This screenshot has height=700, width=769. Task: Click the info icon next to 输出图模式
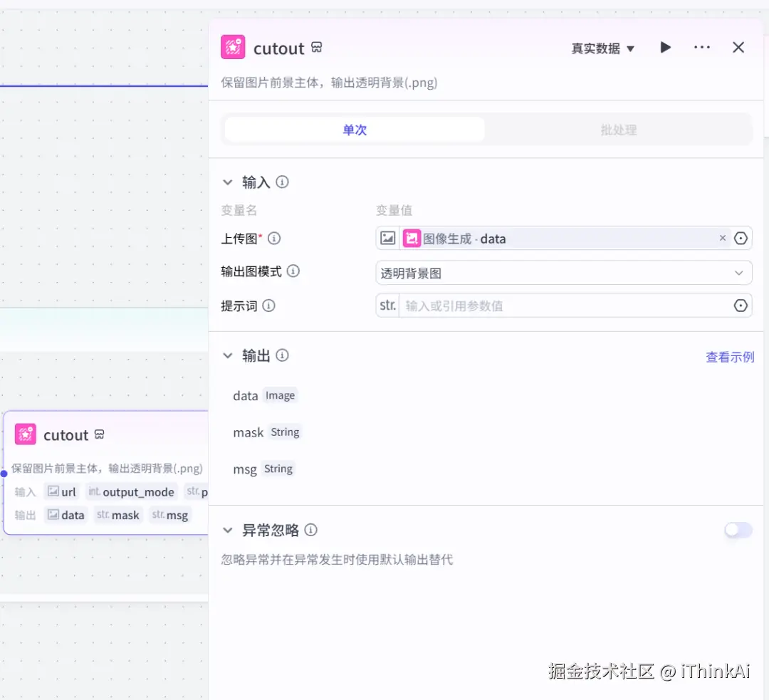click(292, 271)
